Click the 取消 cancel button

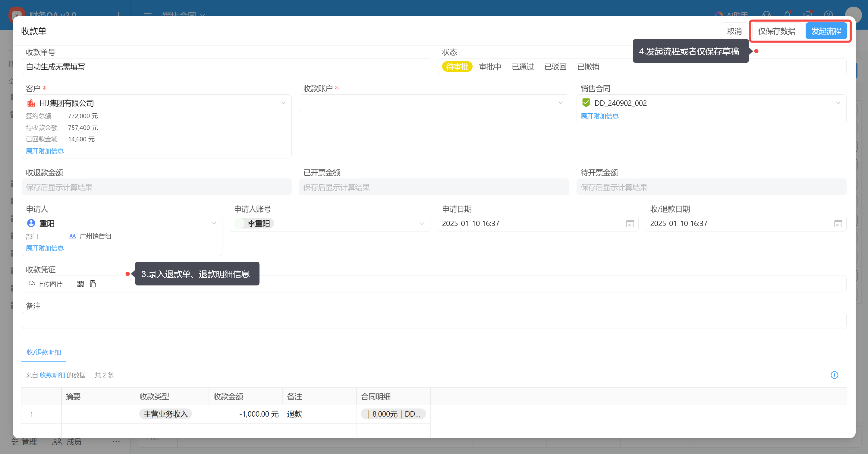[x=734, y=31]
